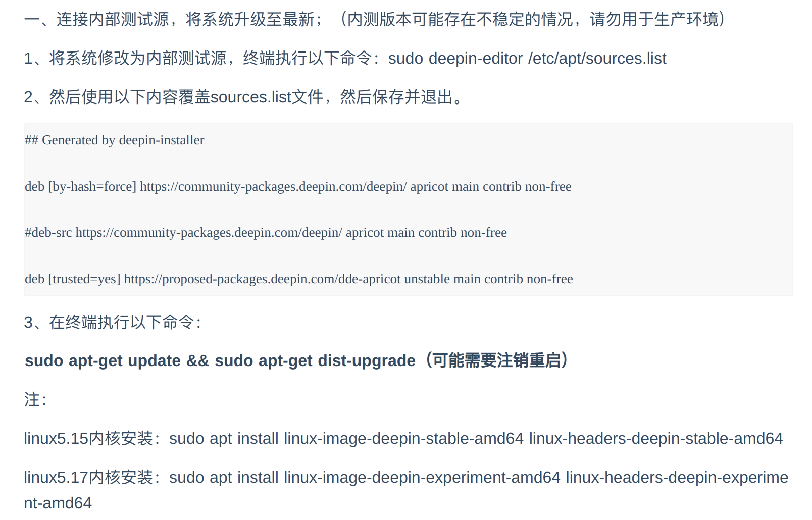812x520 pixels.
Task: Click the bold note "（可能需要注销重启）"
Action: pyautogui.click(x=496, y=360)
